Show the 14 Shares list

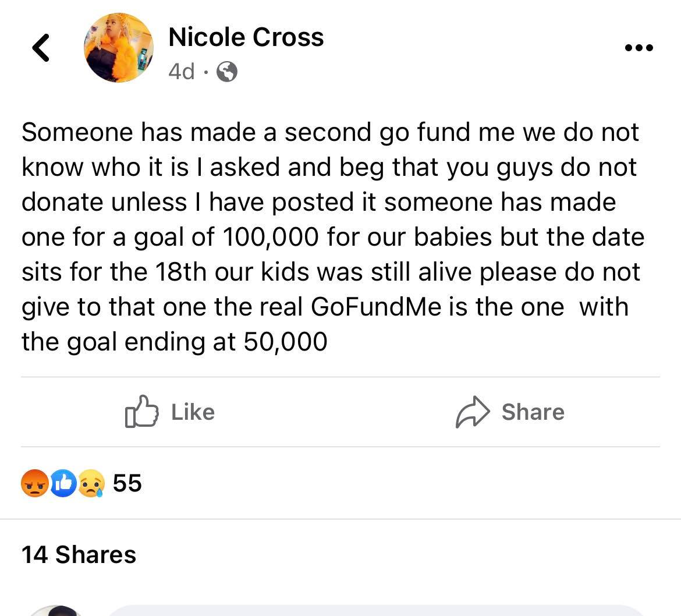tap(79, 554)
